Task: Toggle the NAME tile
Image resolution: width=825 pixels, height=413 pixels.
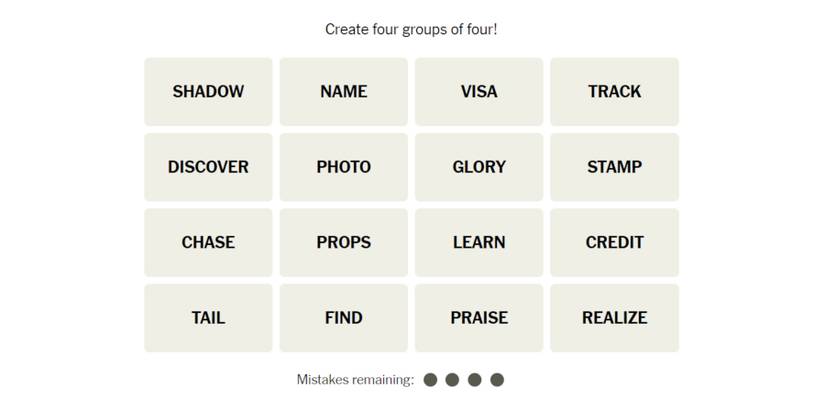Action: click(x=343, y=92)
